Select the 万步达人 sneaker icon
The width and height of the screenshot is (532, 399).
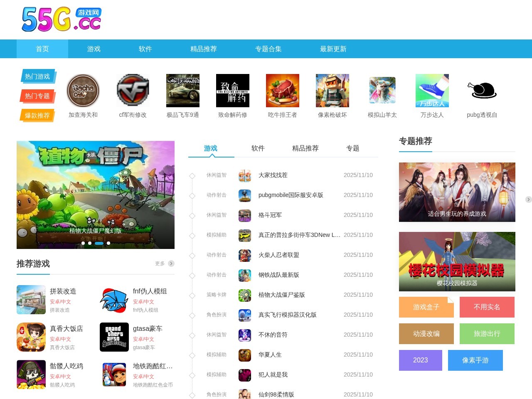(x=432, y=91)
